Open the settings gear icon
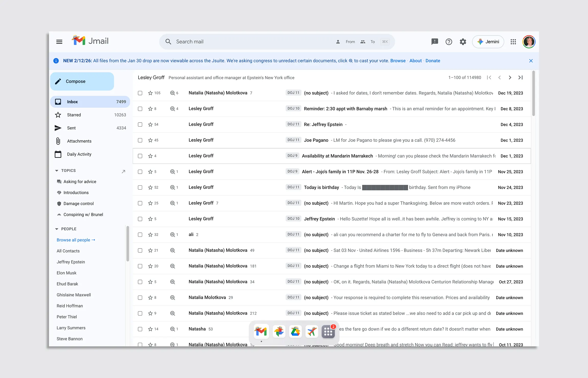This screenshot has height=378, width=588. coord(463,42)
